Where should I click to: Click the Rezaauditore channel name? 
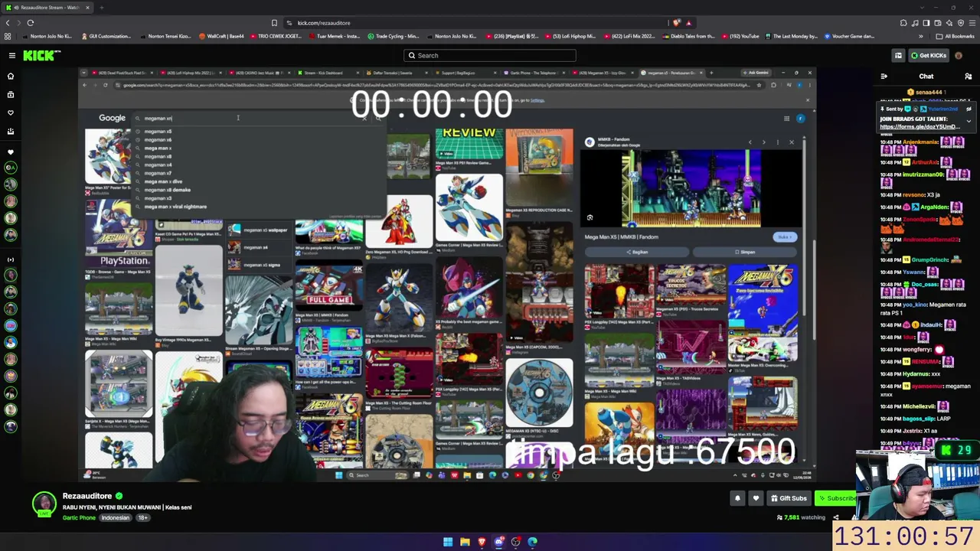click(87, 496)
